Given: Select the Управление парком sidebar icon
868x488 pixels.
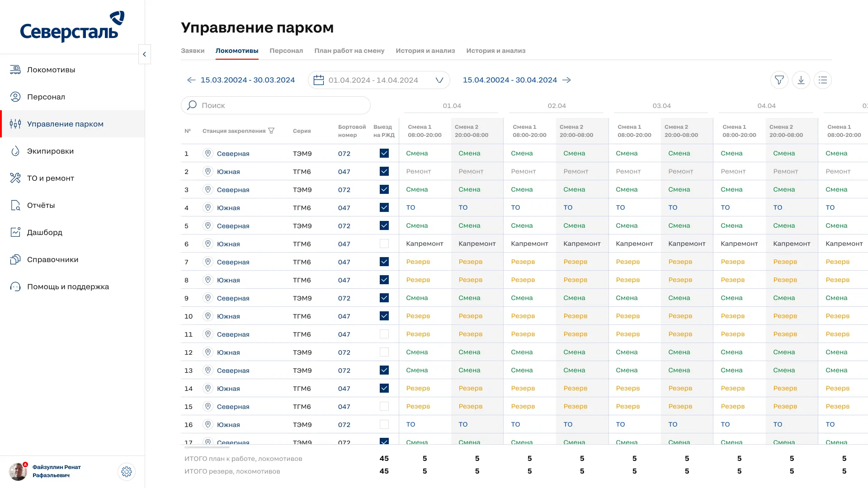Looking at the screenshot, I should pos(15,124).
